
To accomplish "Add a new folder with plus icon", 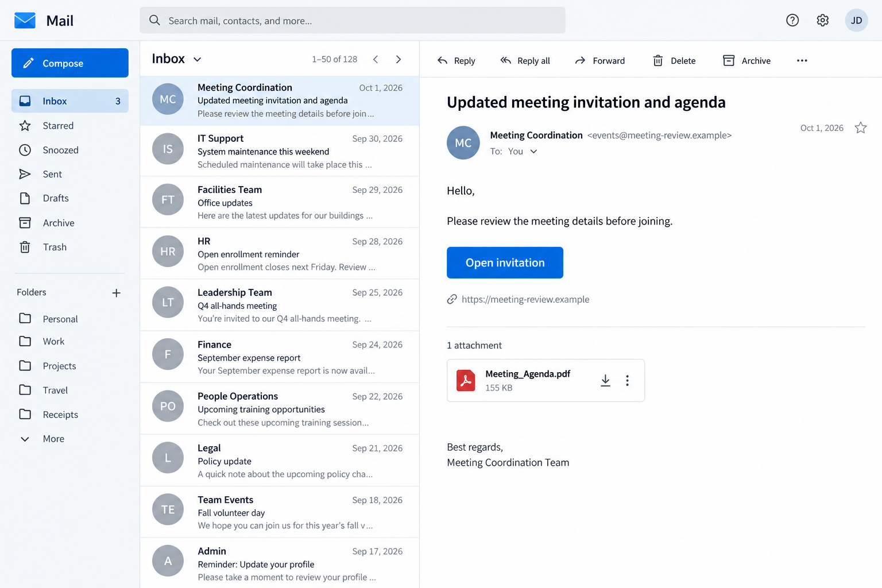I will pos(116,293).
